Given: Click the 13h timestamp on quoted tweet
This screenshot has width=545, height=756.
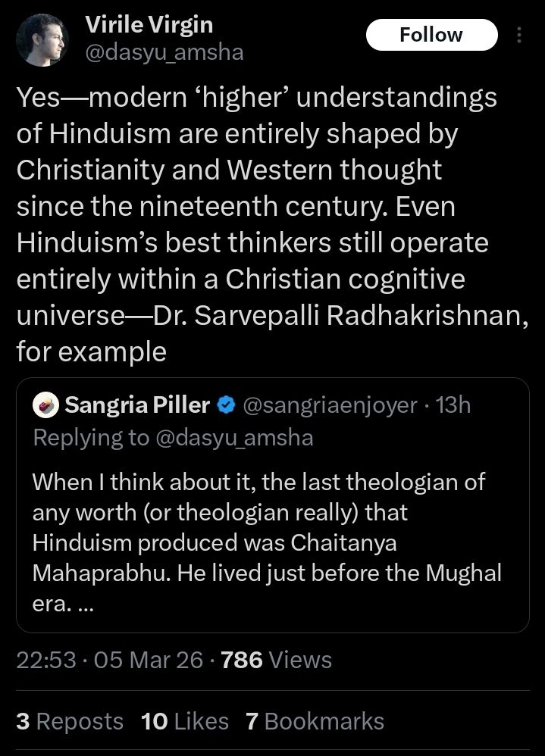Looking at the screenshot, I should pyautogui.click(x=455, y=405).
